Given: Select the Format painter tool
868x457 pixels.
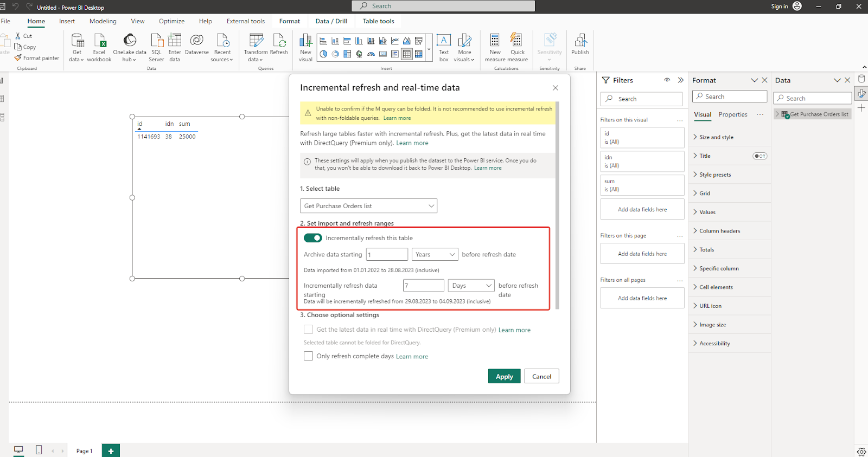Looking at the screenshot, I should point(37,58).
